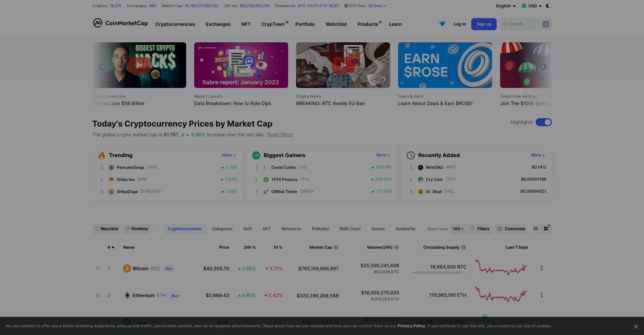This screenshot has width=644, height=335.
Task: Open Bitcoin row three-dot menu
Action: [x=541, y=268]
